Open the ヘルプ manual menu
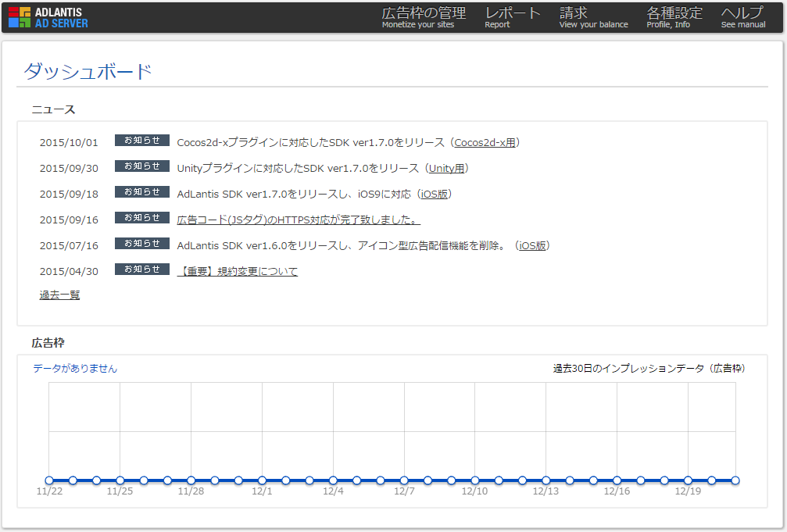Screen dimensions: 787x532 [743, 17]
